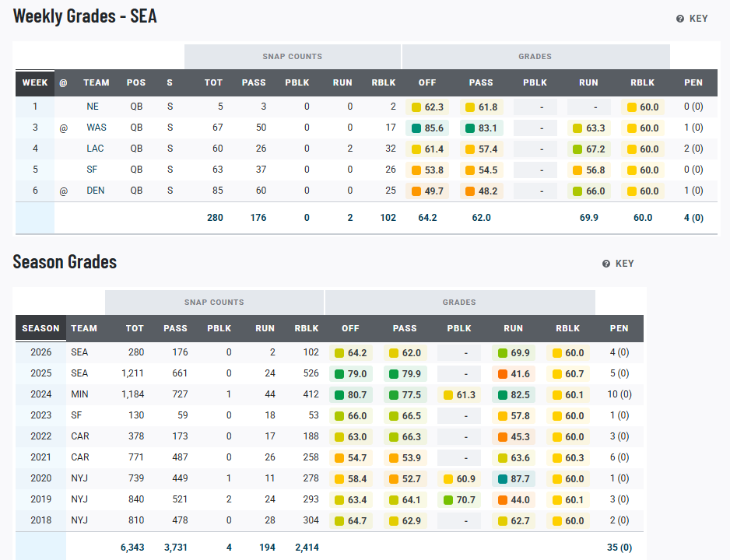Select the MIN team cell
The height and width of the screenshot is (560, 730).
tap(79, 394)
